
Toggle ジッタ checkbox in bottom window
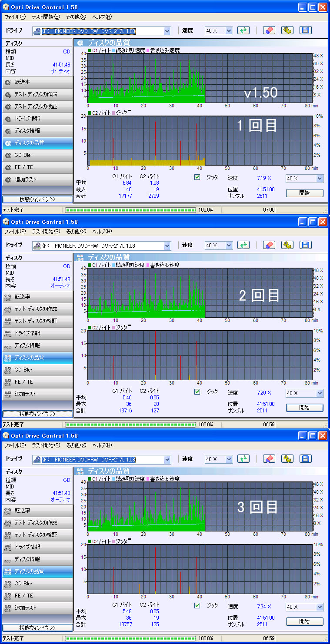(197, 606)
